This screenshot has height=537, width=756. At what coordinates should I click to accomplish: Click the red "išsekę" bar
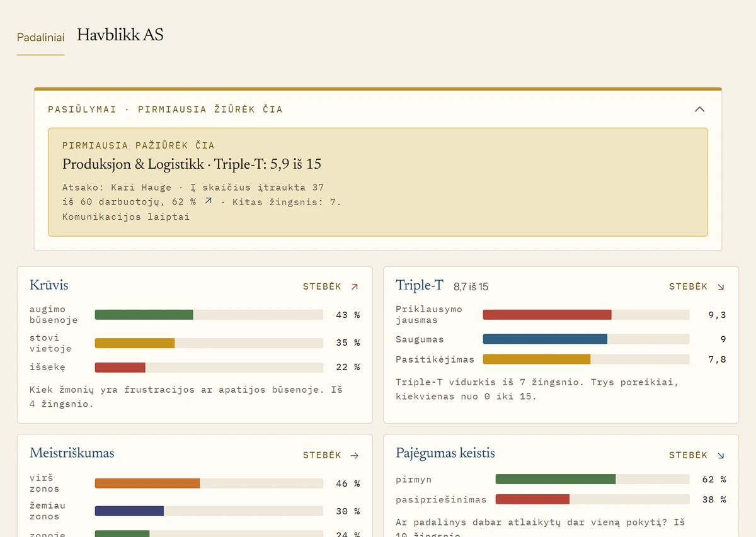coord(120,367)
